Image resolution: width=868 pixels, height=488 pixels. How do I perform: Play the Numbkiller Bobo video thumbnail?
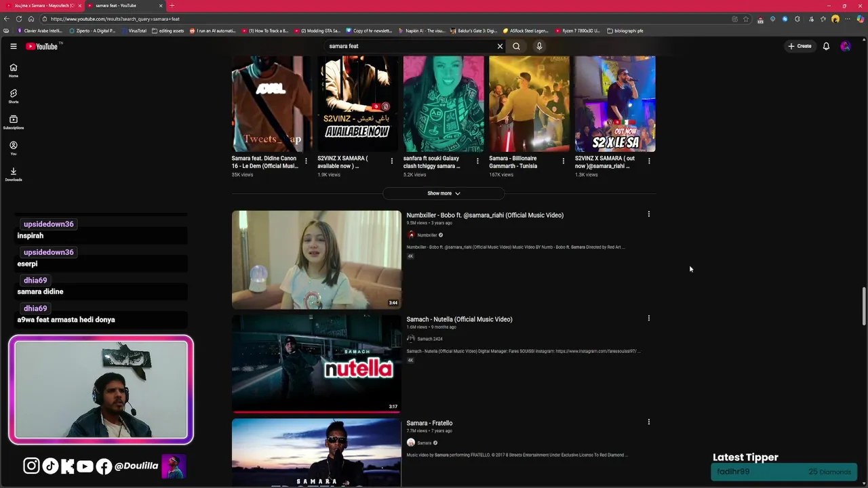(x=316, y=260)
